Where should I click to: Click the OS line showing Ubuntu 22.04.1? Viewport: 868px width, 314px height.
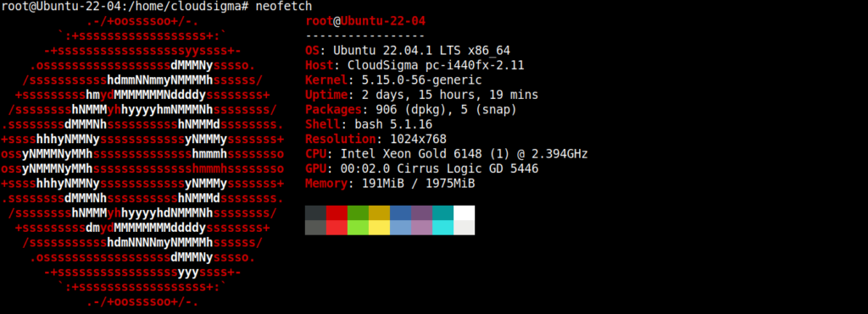point(408,51)
